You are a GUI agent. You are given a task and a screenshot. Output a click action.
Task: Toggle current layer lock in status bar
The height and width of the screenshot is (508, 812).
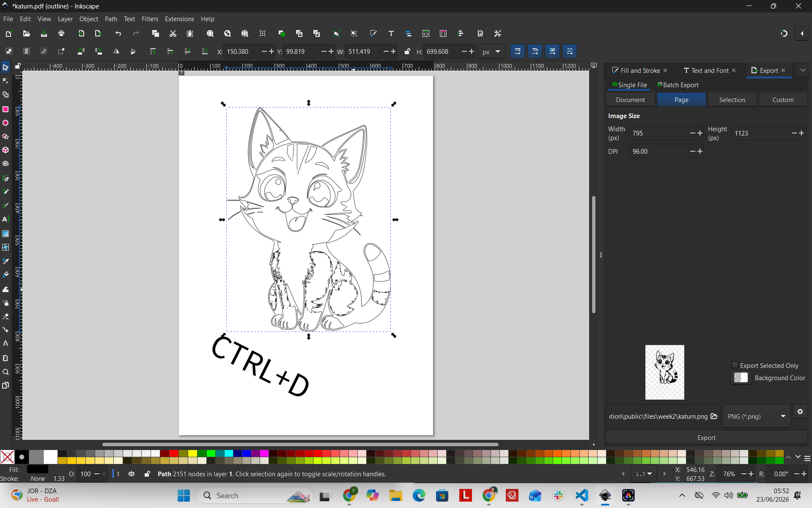coord(147,474)
